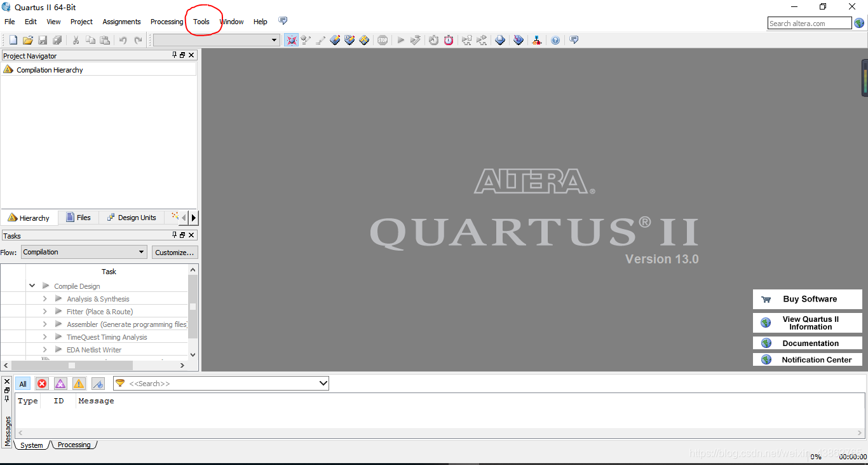Toggle the flagged messages filter
Viewport: 868px width, 465px height.
pos(98,384)
